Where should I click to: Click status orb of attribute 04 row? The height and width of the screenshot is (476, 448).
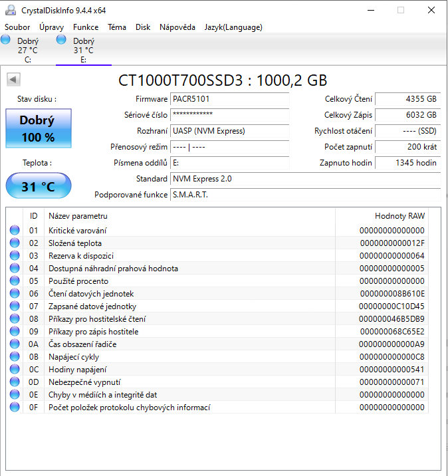click(x=15, y=269)
